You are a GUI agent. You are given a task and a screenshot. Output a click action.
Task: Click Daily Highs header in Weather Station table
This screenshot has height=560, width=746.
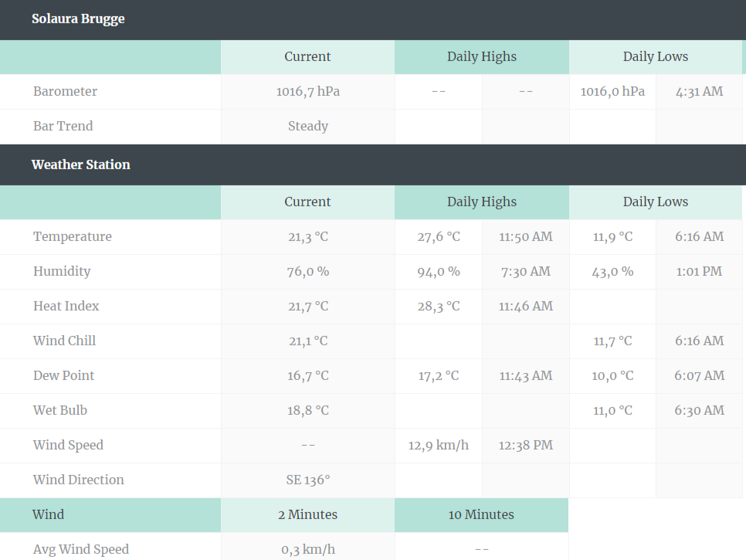481,202
